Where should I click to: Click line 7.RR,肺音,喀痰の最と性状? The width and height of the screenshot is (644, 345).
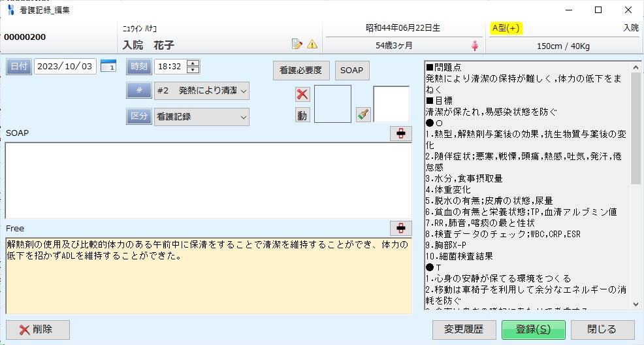pyautogui.click(x=480, y=223)
